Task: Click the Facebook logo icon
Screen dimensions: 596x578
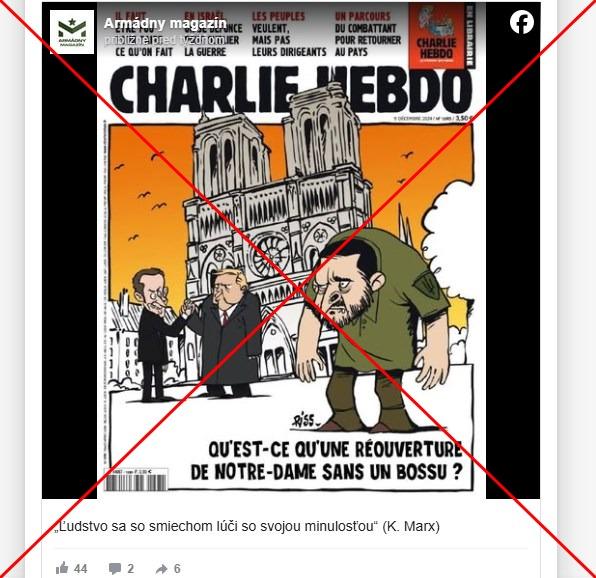Action: pos(522,22)
